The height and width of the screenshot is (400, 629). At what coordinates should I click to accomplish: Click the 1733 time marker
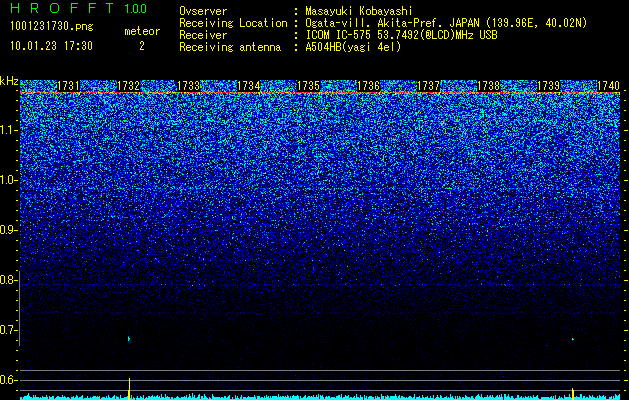[x=189, y=86]
